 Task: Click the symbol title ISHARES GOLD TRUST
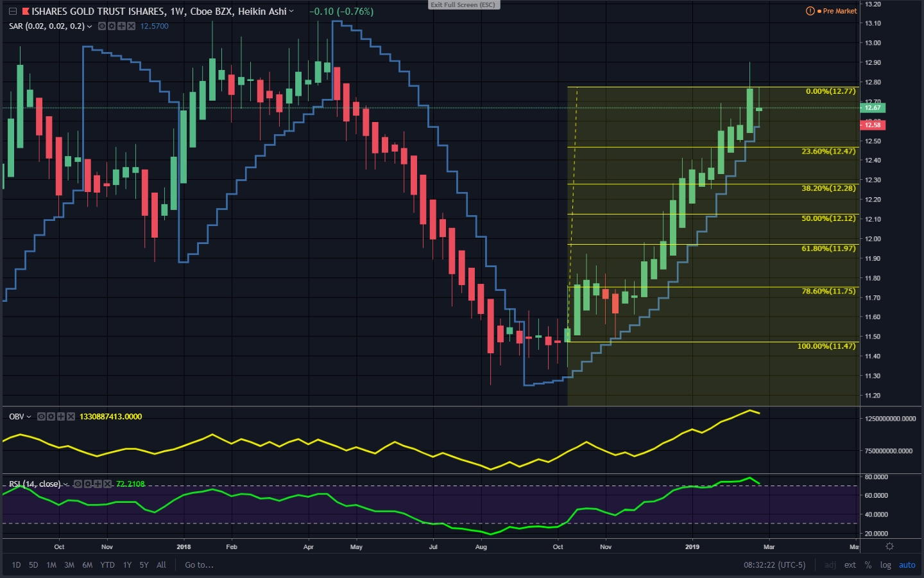pyautogui.click(x=159, y=12)
